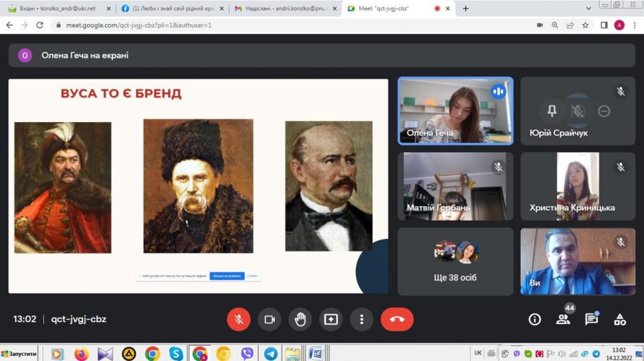Expand the Chrome tab search chevron
Viewport: 644px width, 361px height.
[x=589, y=9]
